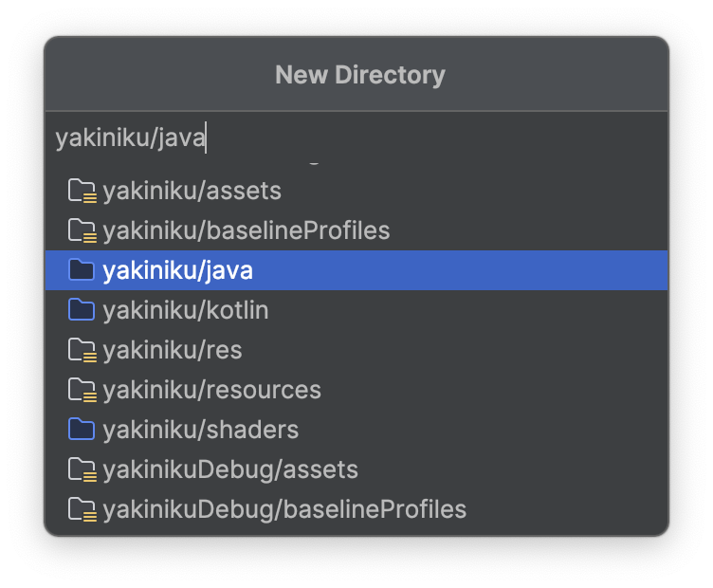Click the blue yakiniku/kotlin folder icon
The height and width of the screenshot is (588, 713).
pos(82,310)
